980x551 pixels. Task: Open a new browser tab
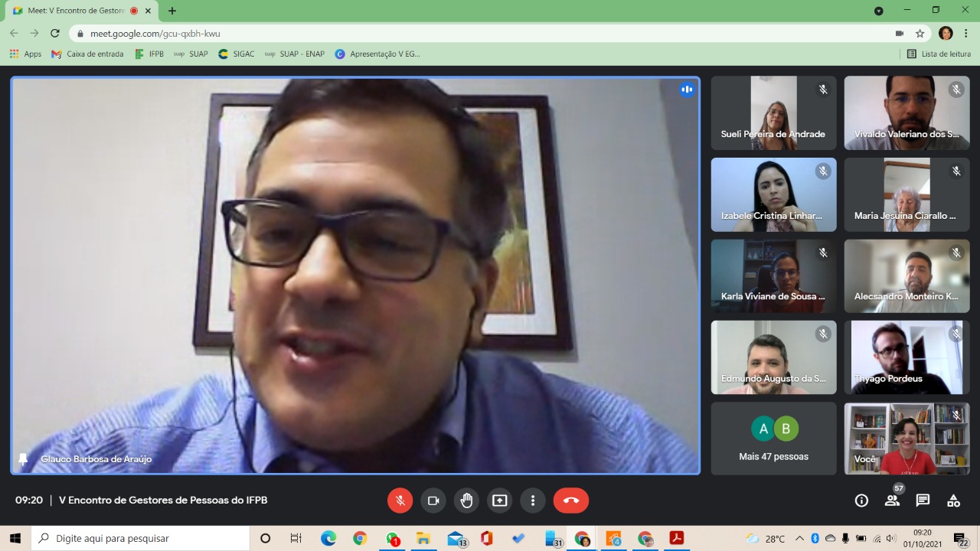click(x=172, y=11)
